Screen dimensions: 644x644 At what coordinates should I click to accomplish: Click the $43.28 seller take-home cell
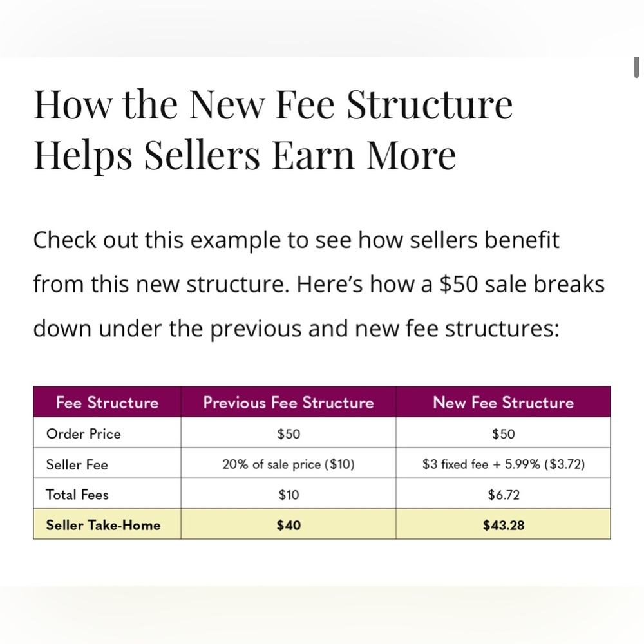click(x=503, y=524)
